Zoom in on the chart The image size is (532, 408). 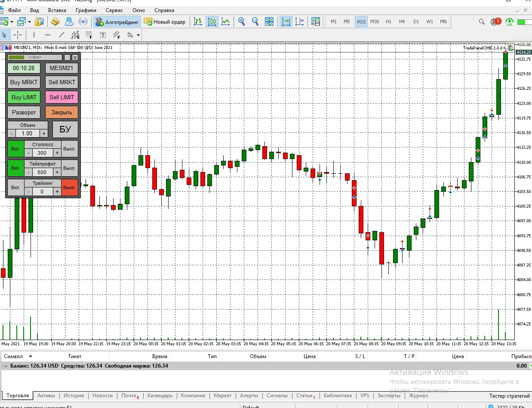point(242,21)
